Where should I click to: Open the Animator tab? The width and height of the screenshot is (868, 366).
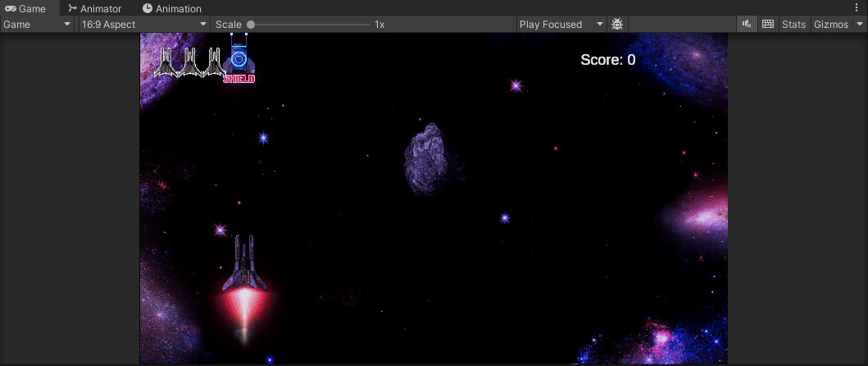click(94, 8)
